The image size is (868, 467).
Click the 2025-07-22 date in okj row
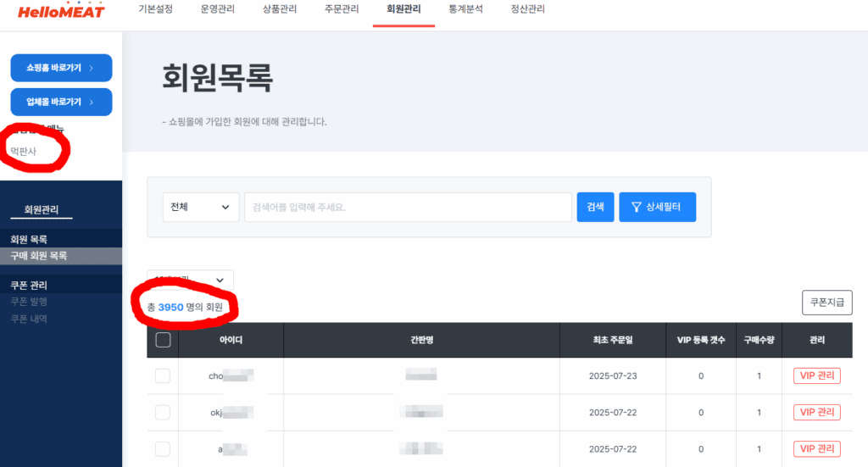(613, 412)
